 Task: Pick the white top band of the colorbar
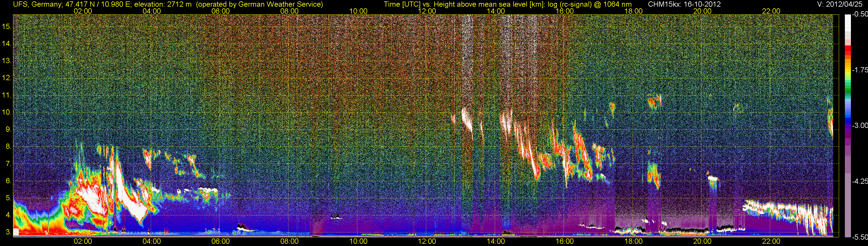[x=847, y=23]
